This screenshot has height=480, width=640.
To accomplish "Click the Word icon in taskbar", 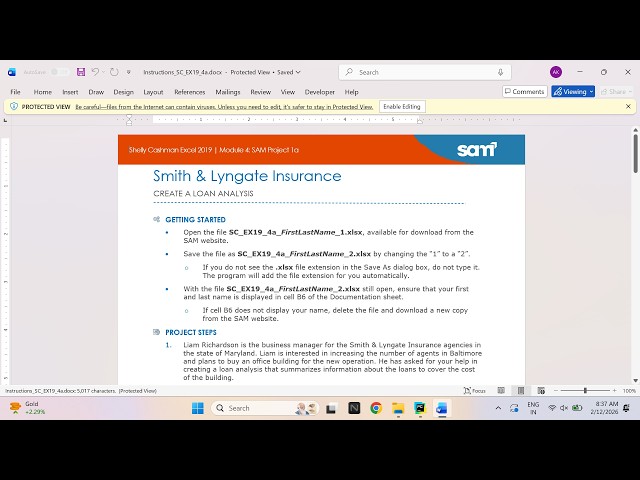I will tap(442, 408).
